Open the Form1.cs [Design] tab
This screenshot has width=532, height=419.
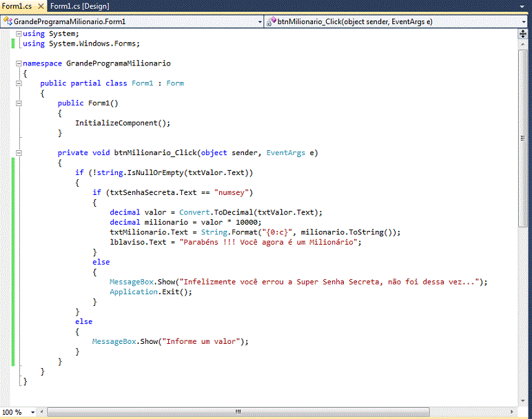(80, 6)
